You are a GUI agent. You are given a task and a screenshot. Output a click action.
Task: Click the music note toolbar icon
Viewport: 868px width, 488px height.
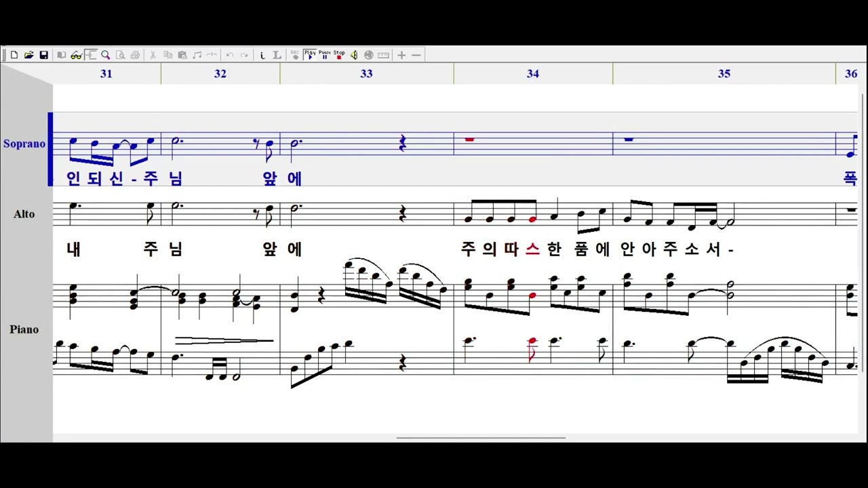pos(197,55)
